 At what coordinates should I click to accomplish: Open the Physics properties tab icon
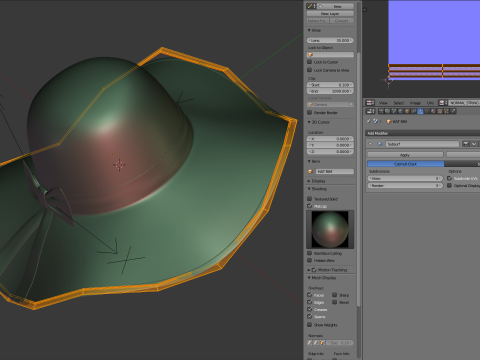pyautogui.click(x=453, y=111)
